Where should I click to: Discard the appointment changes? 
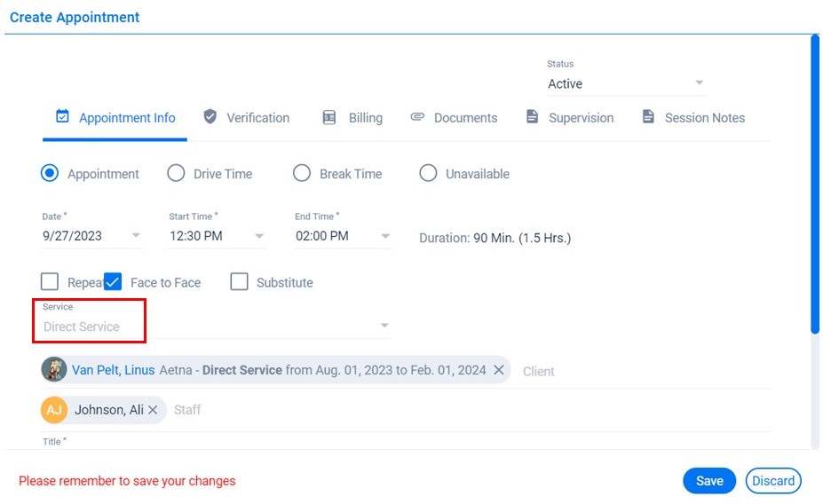point(773,480)
